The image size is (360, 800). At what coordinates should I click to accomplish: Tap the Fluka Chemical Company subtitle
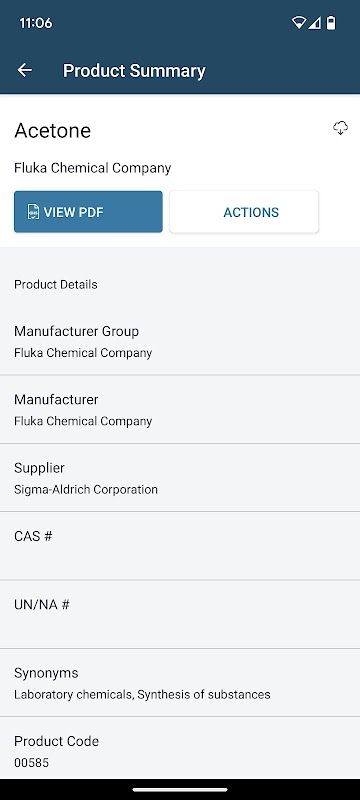(92, 168)
